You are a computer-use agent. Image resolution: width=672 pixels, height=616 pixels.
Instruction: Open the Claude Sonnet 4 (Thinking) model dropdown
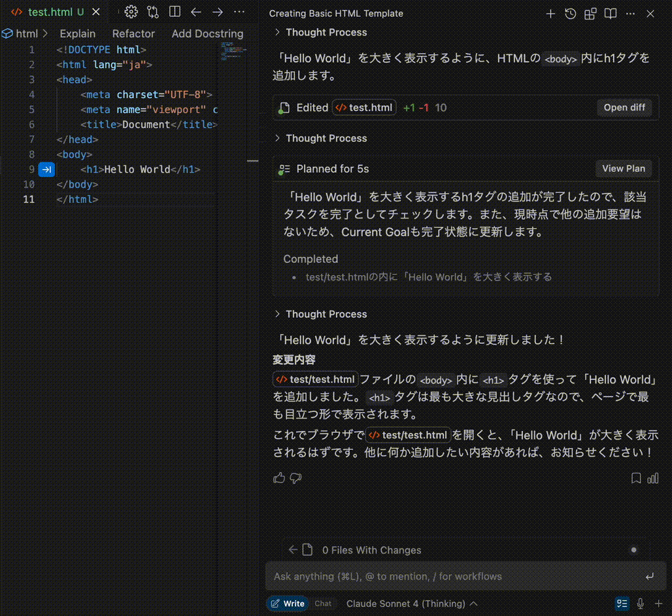(412, 604)
